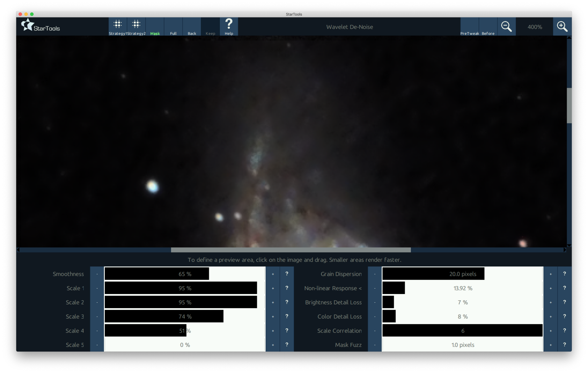Decrease Scale 5 value
Screen dimensions: 588x373
tap(97, 345)
